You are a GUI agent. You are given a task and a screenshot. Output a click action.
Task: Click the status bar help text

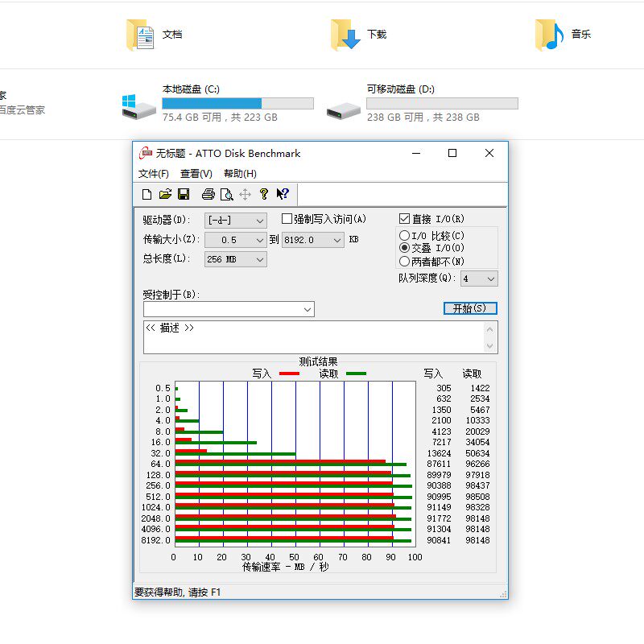[x=177, y=592]
